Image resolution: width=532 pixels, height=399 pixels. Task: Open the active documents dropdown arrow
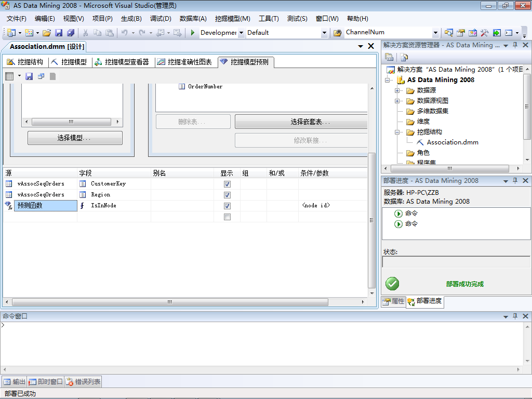click(x=361, y=46)
